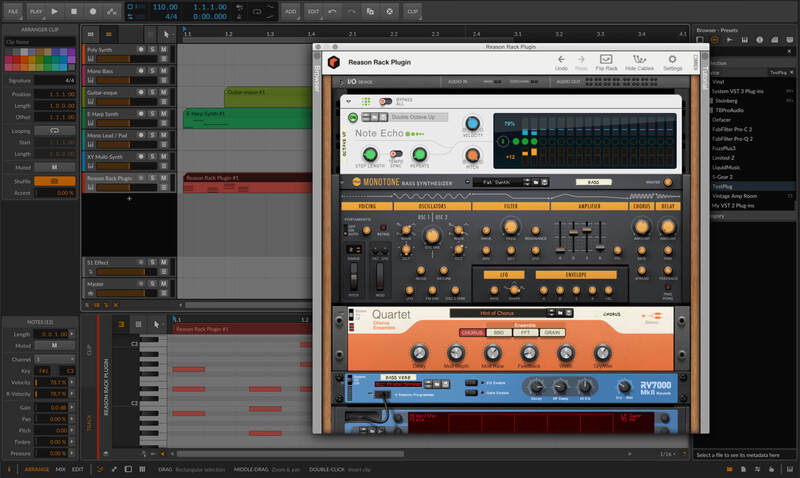The width and height of the screenshot is (800, 478).
Task: Adjust the Master track volume bar
Action: click(x=128, y=293)
